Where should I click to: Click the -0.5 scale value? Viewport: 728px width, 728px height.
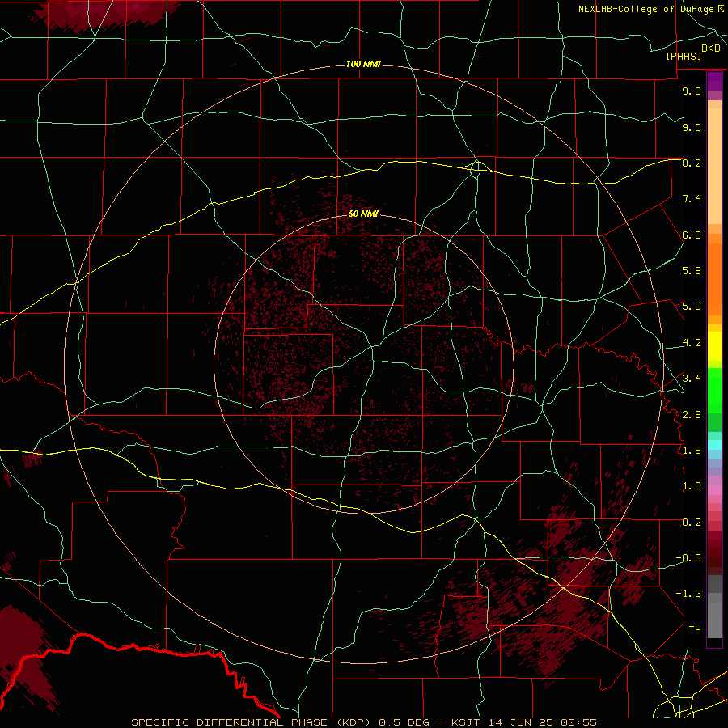pyautogui.click(x=688, y=558)
